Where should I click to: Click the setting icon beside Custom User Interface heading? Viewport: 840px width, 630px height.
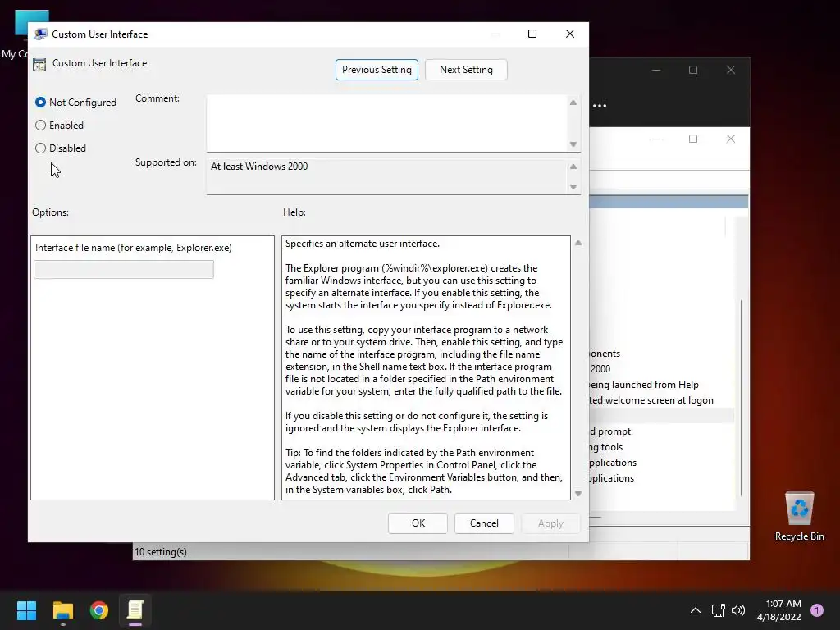pos(39,65)
